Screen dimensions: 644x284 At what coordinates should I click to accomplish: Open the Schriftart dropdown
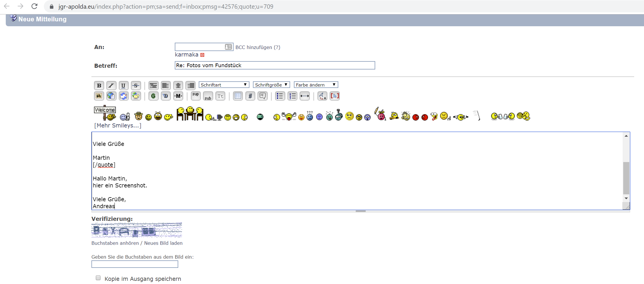[x=224, y=85]
